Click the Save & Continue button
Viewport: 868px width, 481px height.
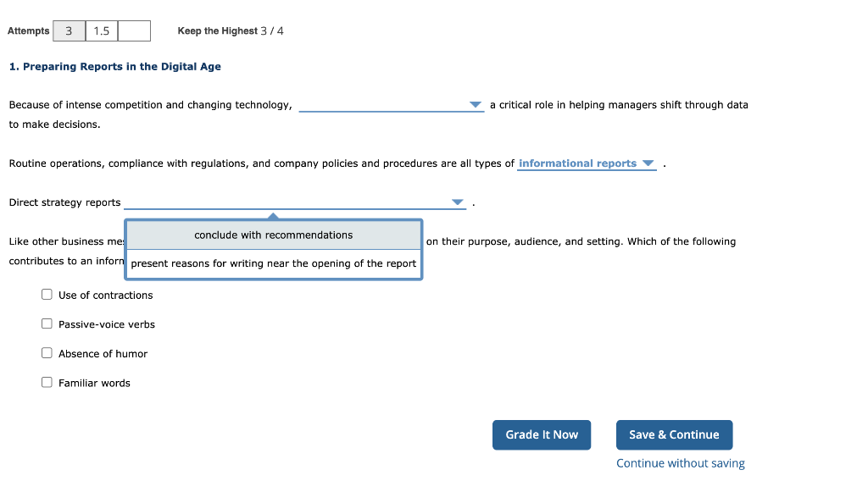(x=674, y=434)
